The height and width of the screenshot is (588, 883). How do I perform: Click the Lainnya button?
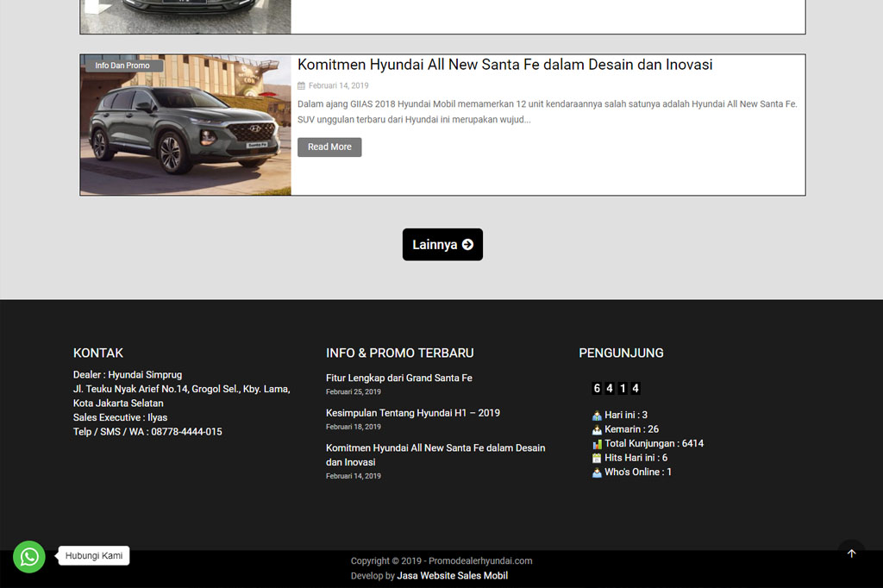(442, 245)
